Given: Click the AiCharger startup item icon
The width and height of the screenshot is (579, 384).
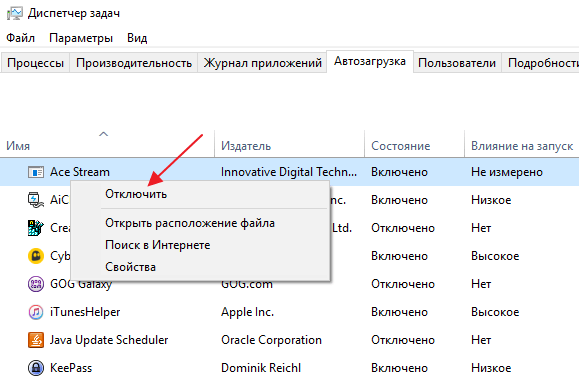Looking at the screenshot, I should click(36, 200).
